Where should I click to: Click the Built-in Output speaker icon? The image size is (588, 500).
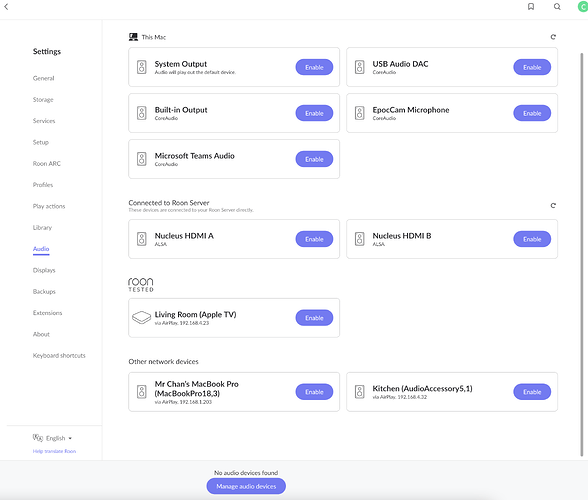(x=142, y=113)
